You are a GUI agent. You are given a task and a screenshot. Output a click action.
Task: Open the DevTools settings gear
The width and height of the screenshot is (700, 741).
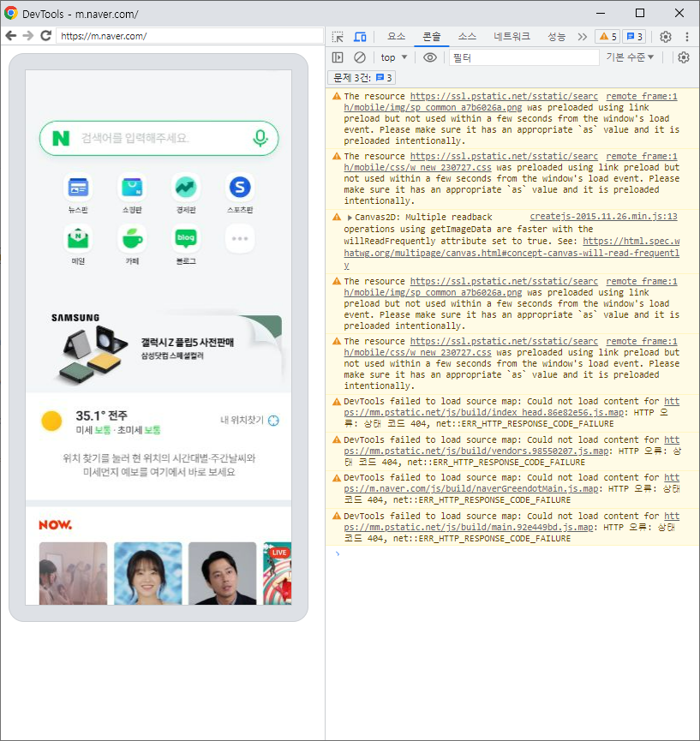[x=666, y=36]
